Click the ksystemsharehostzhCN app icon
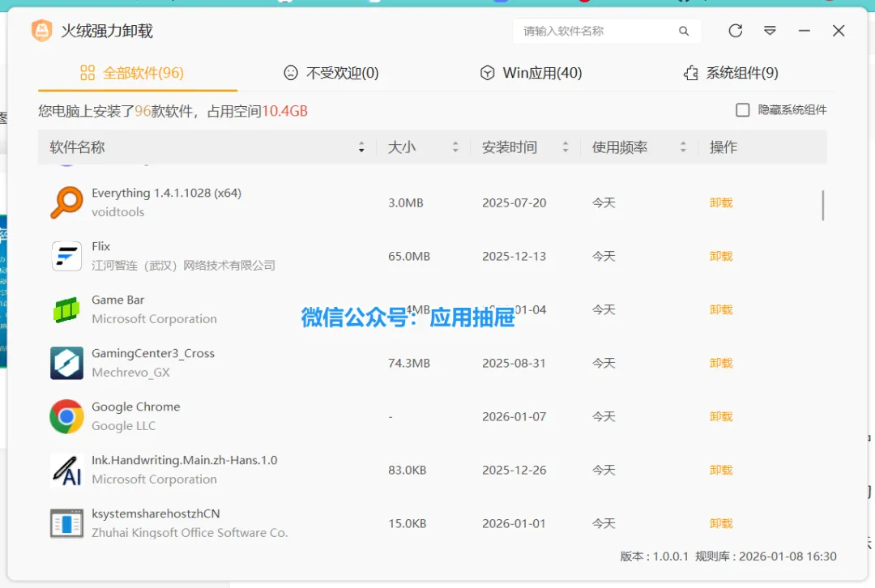Image resolution: width=875 pixels, height=588 pixels. coord(66,524)
